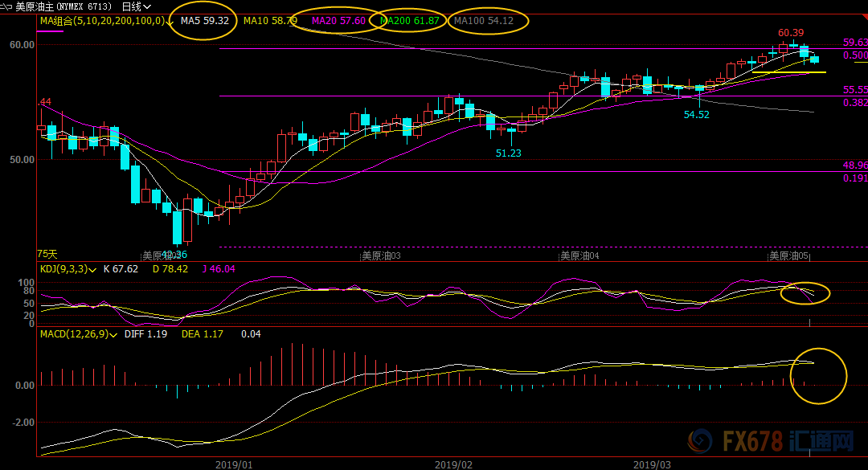The width and height of the screenshot is (868, 470).
Task: Click the swap icon left of 美原油主
Action: tap(7, 6)
